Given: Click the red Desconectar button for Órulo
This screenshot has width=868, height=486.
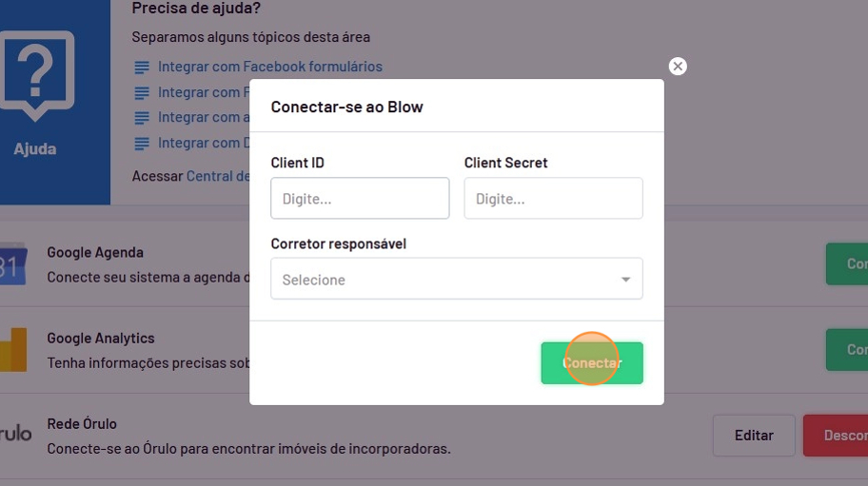Looking at the screenshot, I should (838, 436).
